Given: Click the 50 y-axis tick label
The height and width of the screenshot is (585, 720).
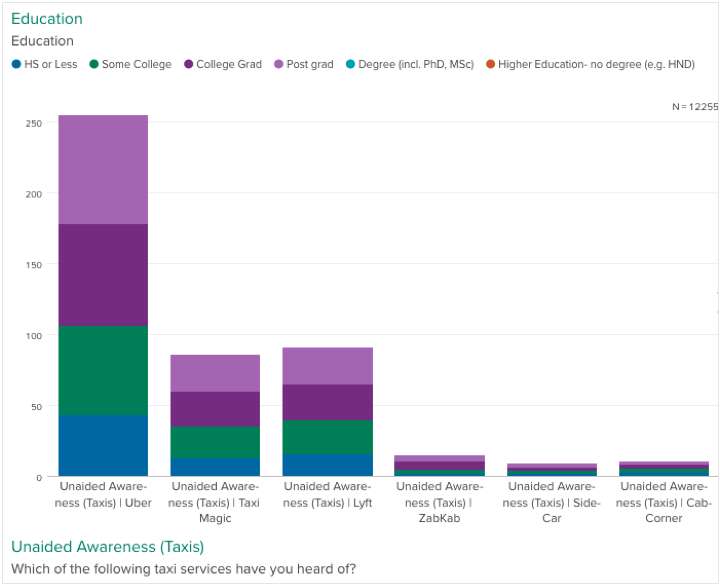Looking at the screenshot, I should [x=37, y=407].
